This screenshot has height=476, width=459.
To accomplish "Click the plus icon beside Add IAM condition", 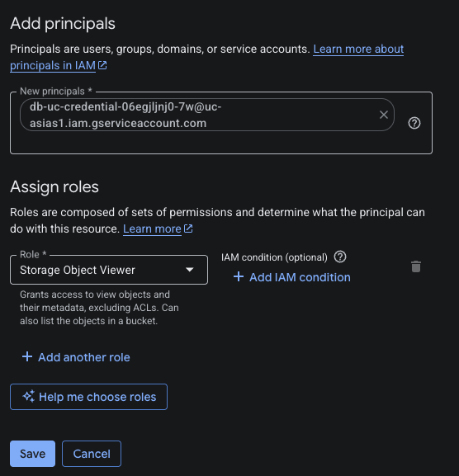I will click(239, 276).
